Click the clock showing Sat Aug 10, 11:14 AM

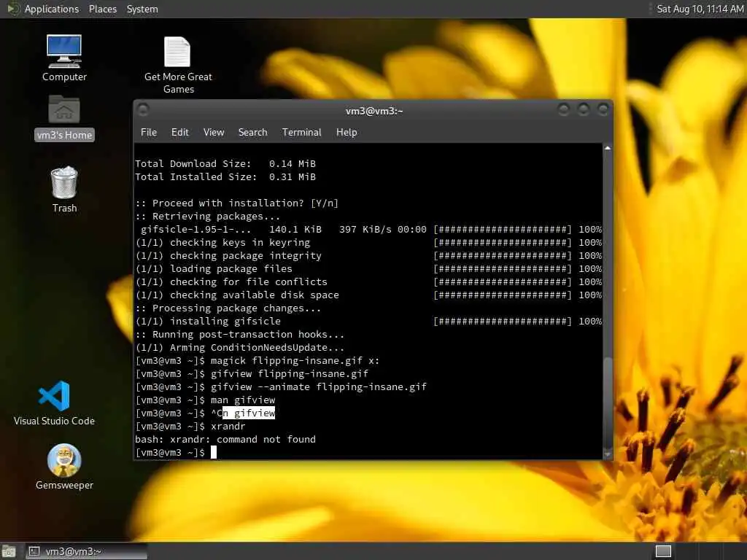pos(700,9)
